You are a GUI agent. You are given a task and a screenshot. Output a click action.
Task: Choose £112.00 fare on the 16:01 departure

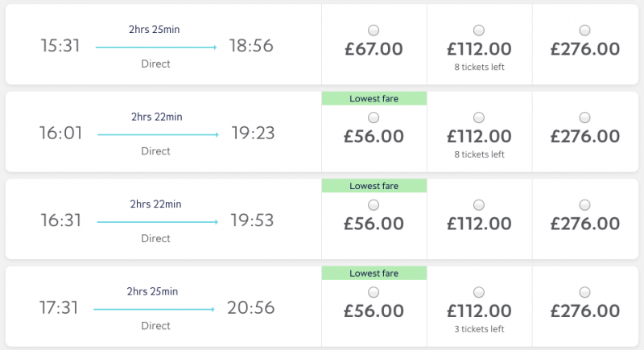pos(479,117)
